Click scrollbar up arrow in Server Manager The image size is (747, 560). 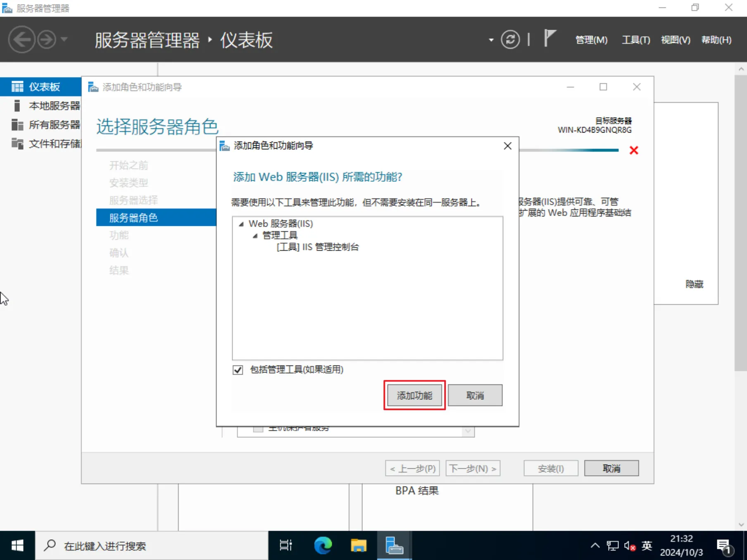click(x=741, y=69)
